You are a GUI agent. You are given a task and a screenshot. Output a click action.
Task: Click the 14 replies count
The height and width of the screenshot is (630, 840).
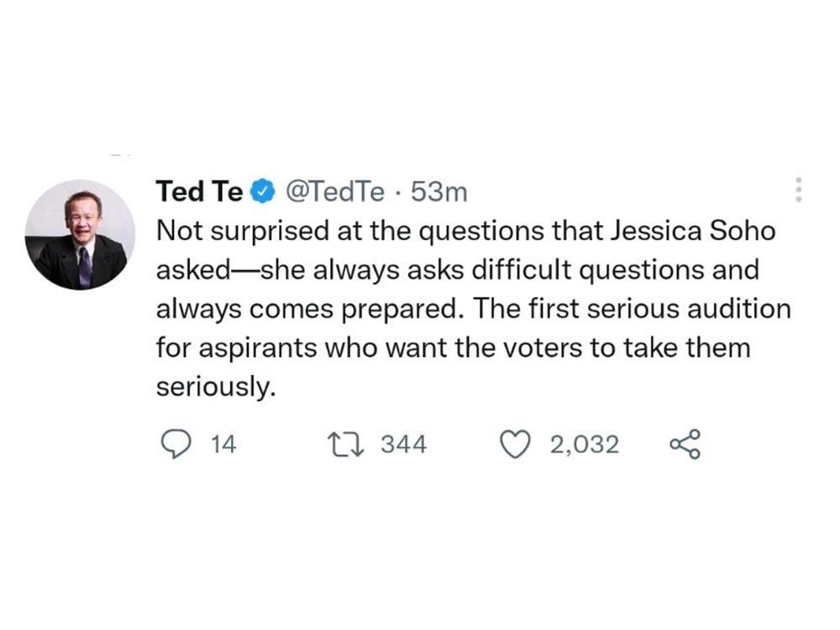click(223, 444)
